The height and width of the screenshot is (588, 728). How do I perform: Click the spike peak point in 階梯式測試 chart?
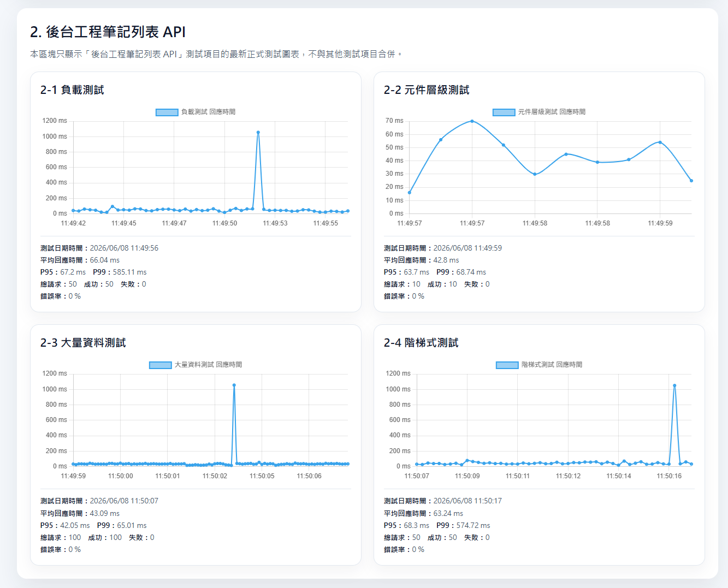pyautogui.click(x=674, y=385)
